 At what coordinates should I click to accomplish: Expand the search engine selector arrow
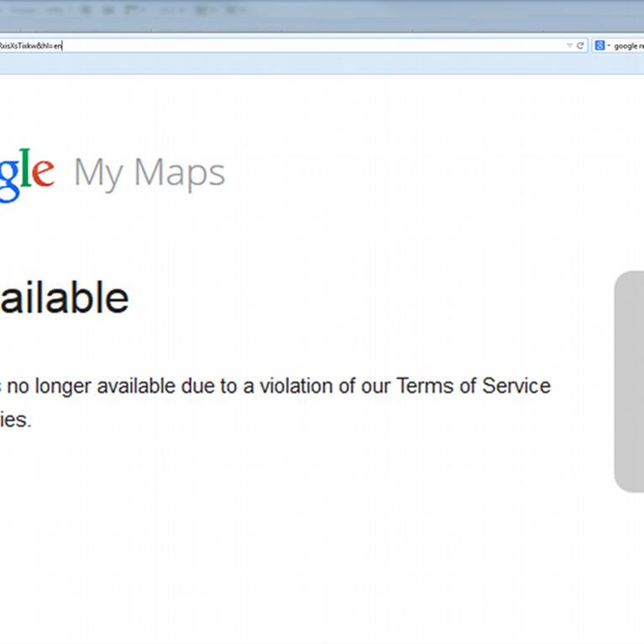(609, 45)
